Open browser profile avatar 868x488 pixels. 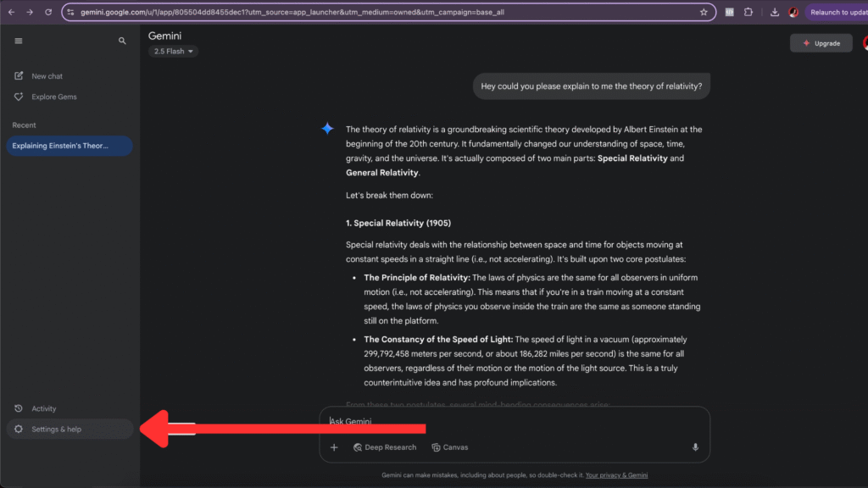coord(793,12)
